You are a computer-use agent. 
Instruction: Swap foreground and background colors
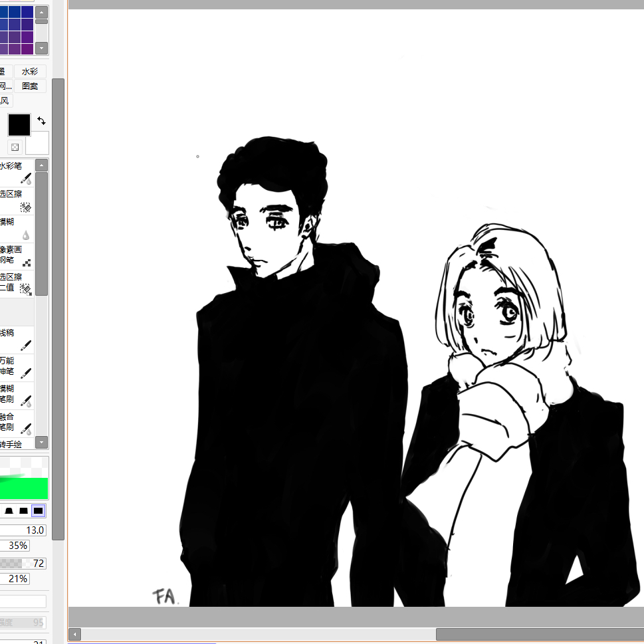coord(42,121)
